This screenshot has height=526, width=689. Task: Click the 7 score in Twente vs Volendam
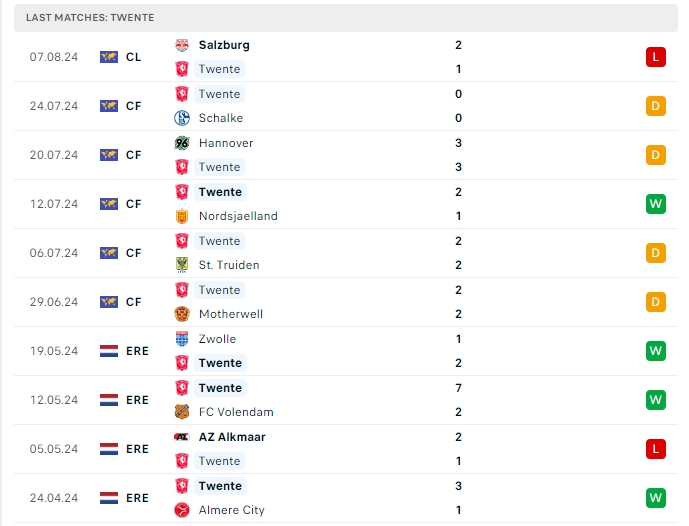(x=458, y=388)
